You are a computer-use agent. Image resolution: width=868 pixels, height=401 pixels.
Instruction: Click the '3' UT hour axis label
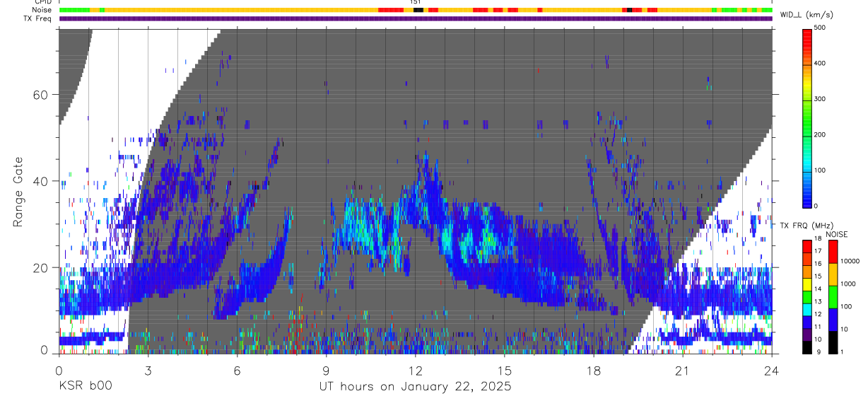pyautogui.click(x=148, y=370)
